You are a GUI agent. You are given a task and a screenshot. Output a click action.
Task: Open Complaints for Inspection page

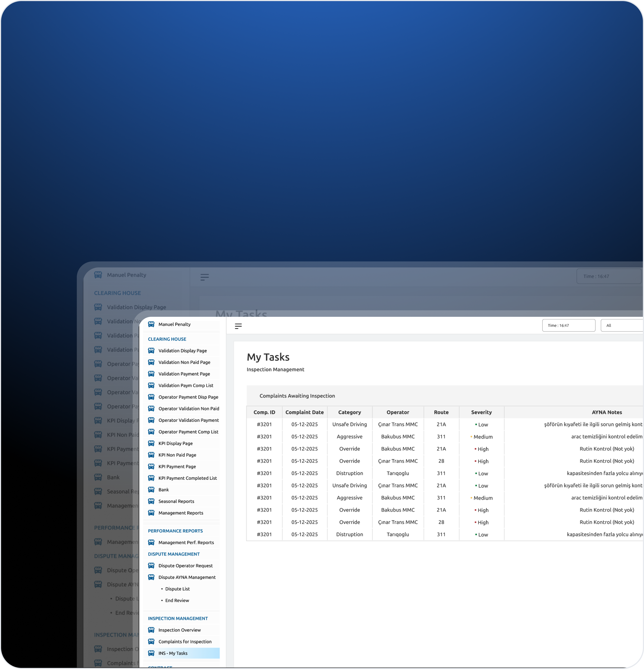tap(185, 641)
